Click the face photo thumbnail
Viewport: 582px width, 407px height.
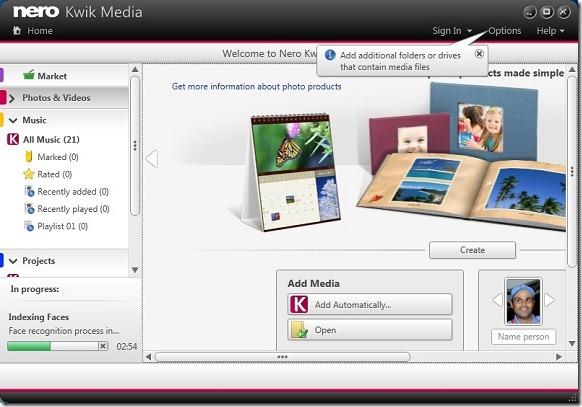(523, 302)
